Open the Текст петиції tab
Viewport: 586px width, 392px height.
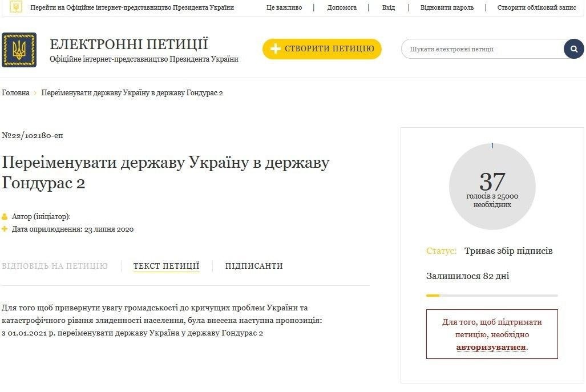[166, 266]
